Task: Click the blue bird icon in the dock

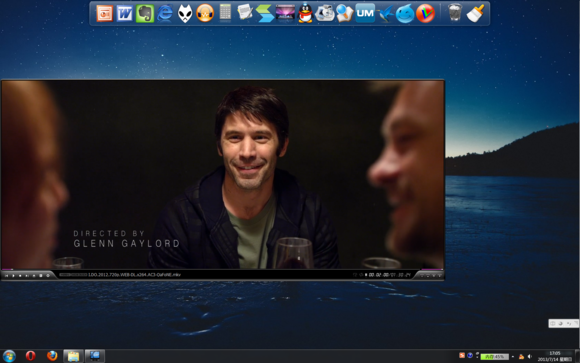Action: click(385, 14)
